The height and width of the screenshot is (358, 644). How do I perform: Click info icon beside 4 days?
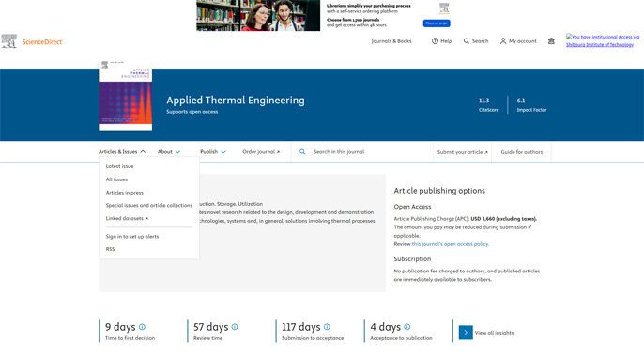click(407, 327)
